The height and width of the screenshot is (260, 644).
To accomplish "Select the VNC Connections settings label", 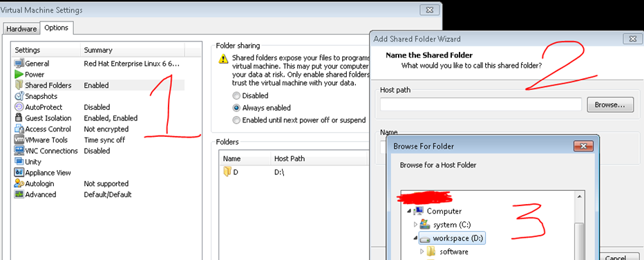I will coord(51,151).
